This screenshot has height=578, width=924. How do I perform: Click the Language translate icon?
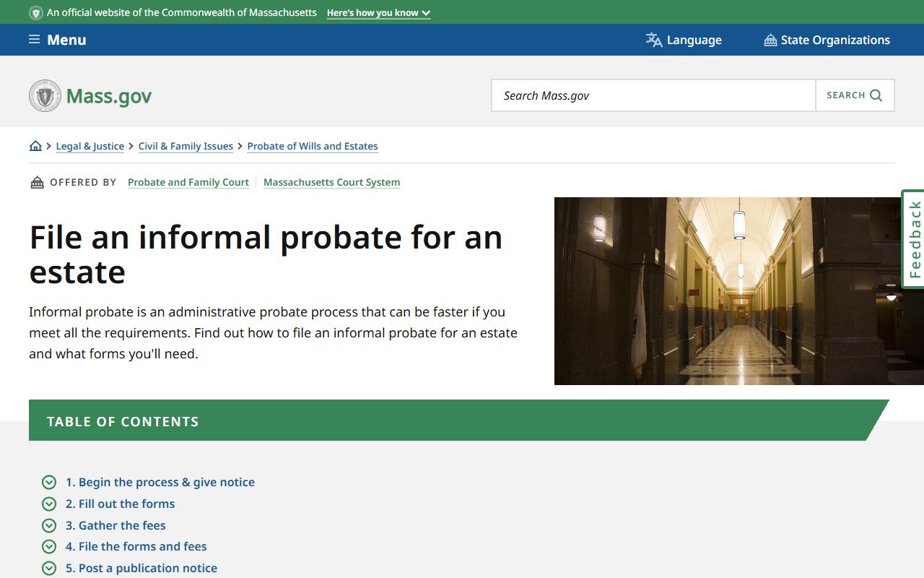[x=654, y=40]
